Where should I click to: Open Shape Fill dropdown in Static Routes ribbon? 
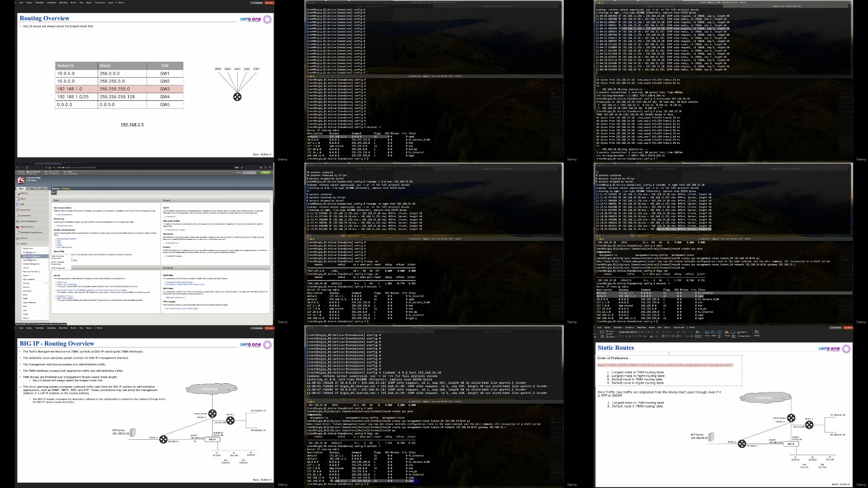(743, 332)
